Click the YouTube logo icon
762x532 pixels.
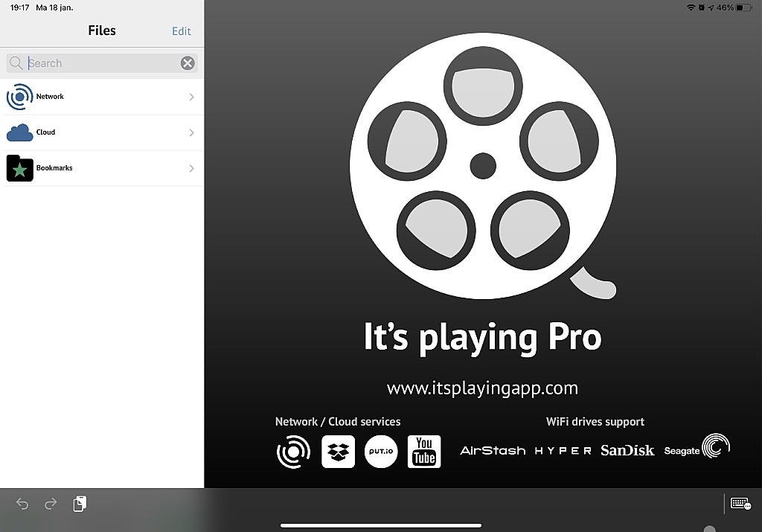pyautogui.click(x=424, y=452)
